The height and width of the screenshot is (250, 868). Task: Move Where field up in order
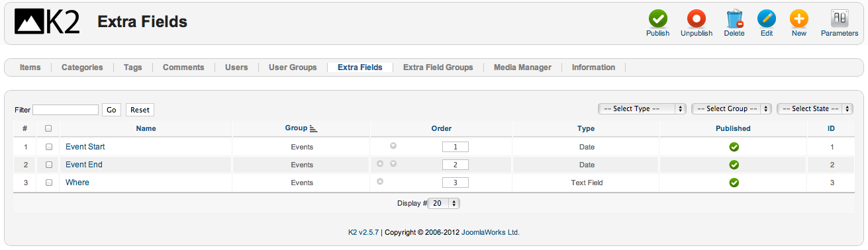coord(380,181)
